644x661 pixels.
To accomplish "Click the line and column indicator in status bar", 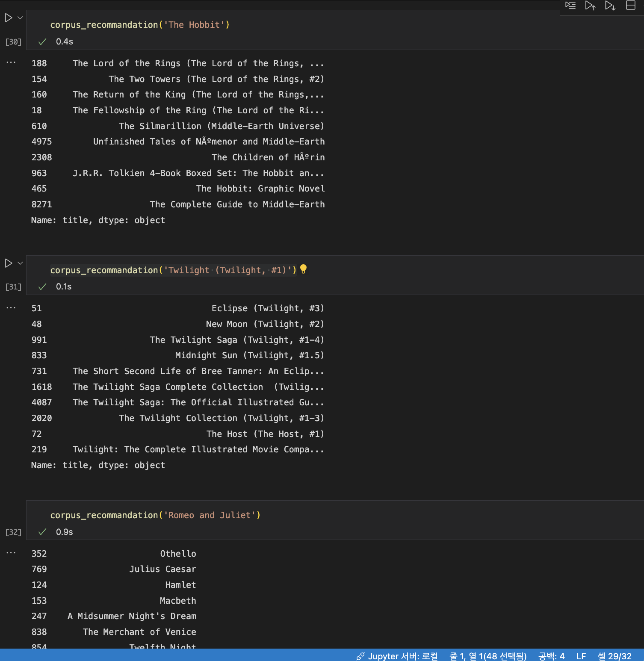I will 488,656.
